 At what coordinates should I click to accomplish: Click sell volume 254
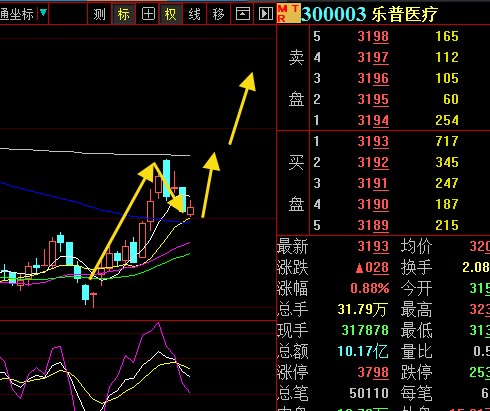(447, 120)
